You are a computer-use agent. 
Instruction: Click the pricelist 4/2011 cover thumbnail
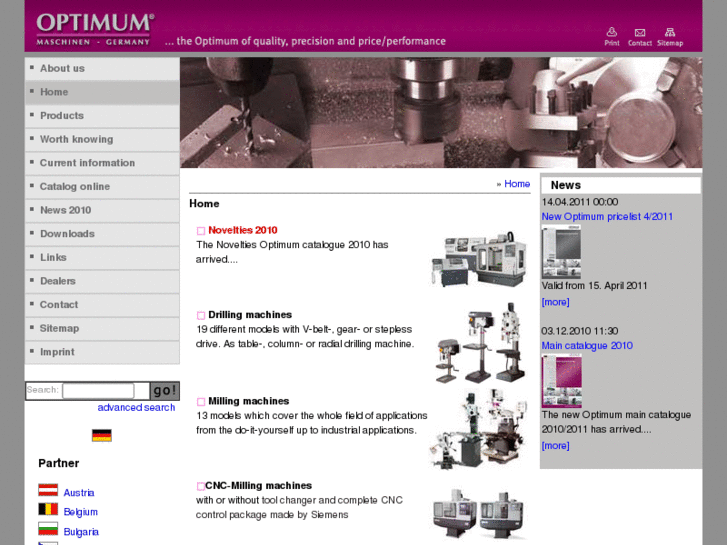561,252
